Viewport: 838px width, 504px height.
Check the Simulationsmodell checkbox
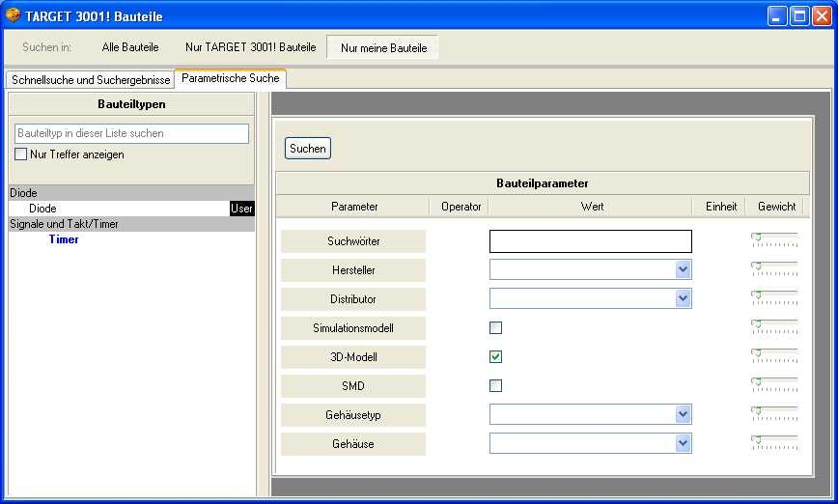pyautogui.click(x=495, y=328)
